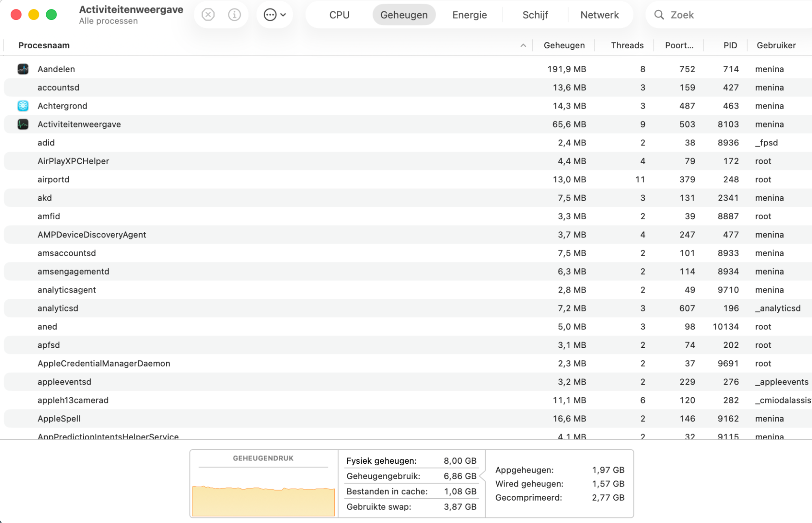Viewport: 812px width, 523px height.
Task: Click PID 8103 in the table
Action: point(728,124)
